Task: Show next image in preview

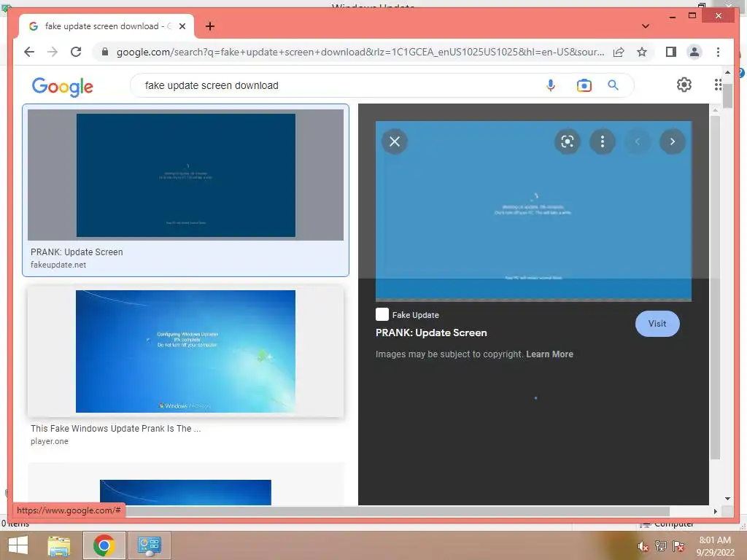Action: [672, 141]
